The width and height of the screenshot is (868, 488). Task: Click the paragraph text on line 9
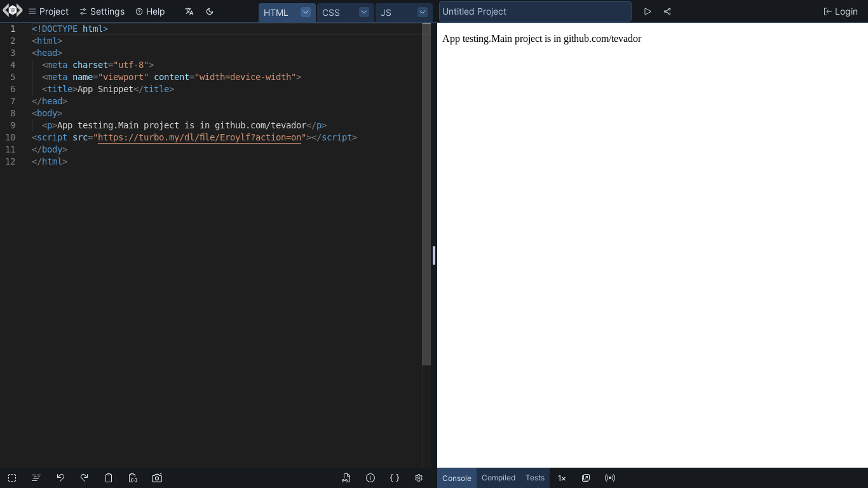pos(182,125)
